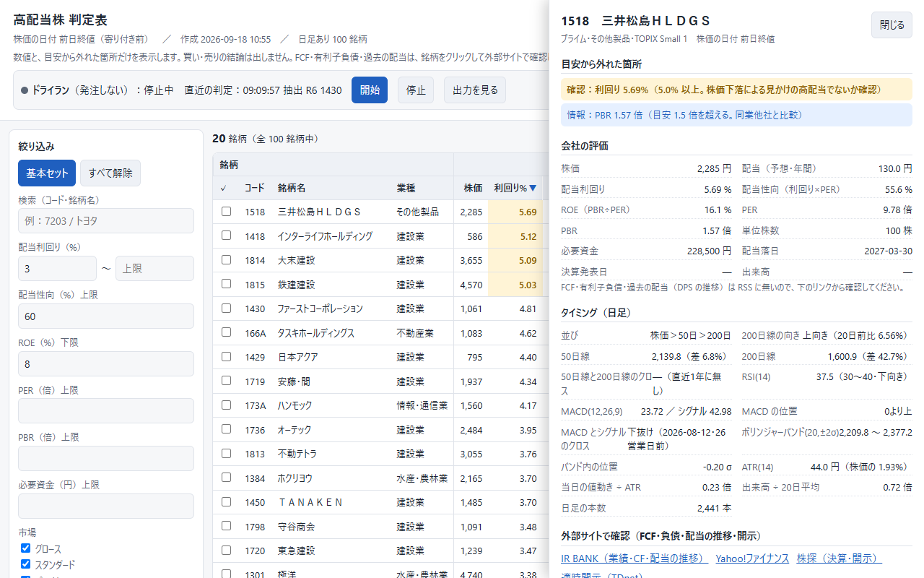The width and height of the screenshot is (924, 578).
Task: Click the 開始 button
Action: pos(370,90)
